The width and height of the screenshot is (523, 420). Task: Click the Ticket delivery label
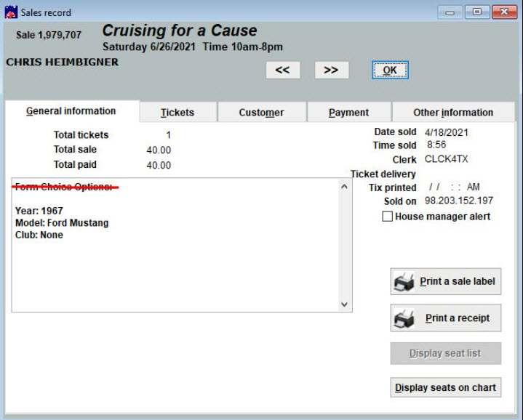click(383, 174)
